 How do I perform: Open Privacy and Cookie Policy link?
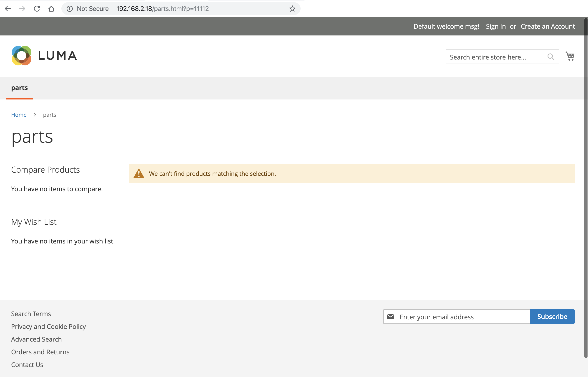(x=48, y=327)
